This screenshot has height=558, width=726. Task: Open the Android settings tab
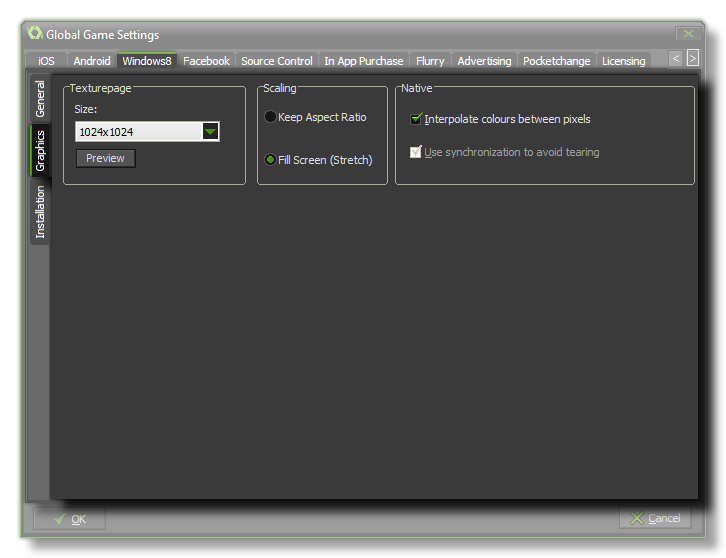92,61
